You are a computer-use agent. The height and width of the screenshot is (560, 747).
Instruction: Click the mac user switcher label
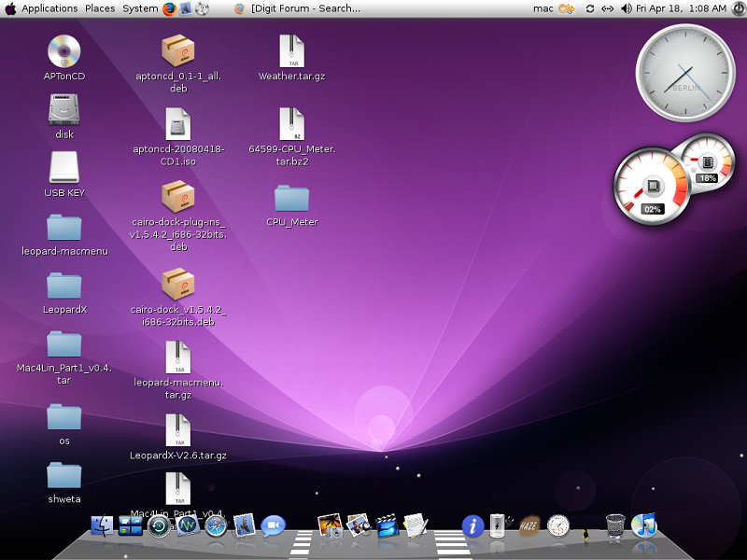click(543, 8)
